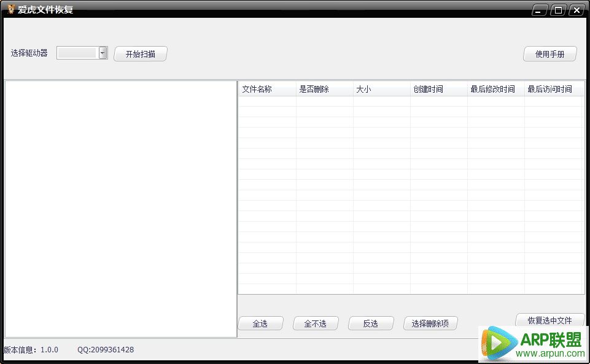
Task: Click the 大小 size column header
Action: point(381,90)
